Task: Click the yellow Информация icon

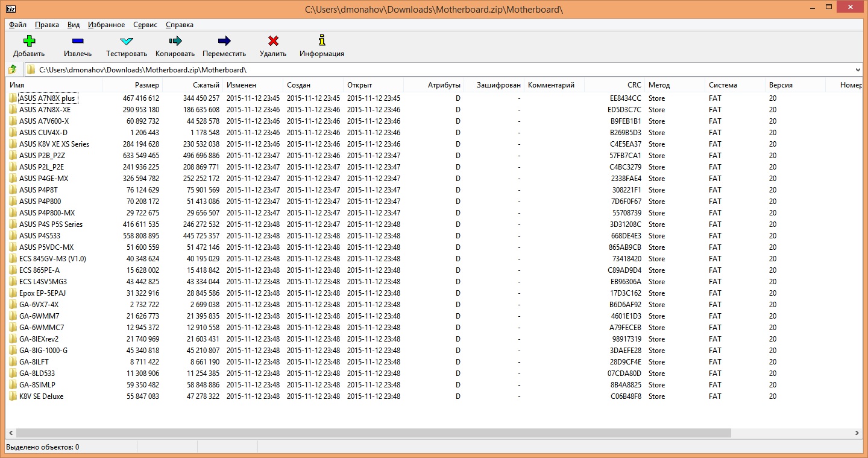Action: [x=322, y=41]
